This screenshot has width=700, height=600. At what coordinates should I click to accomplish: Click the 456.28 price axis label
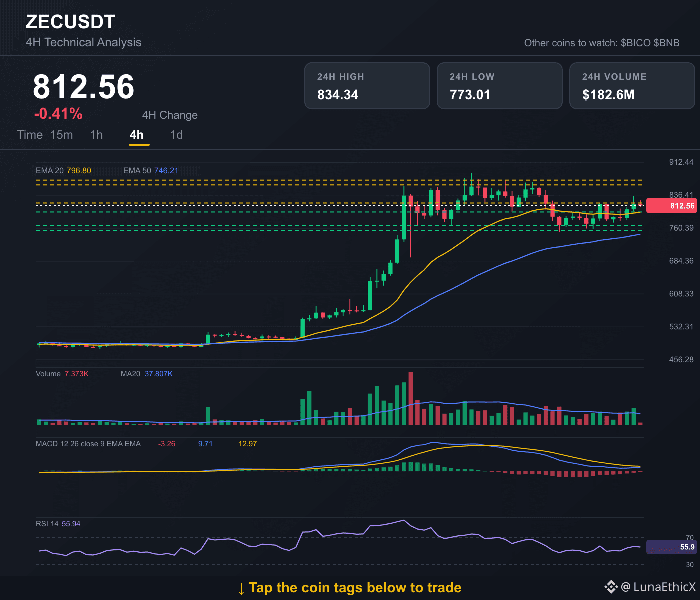(681, 360)
